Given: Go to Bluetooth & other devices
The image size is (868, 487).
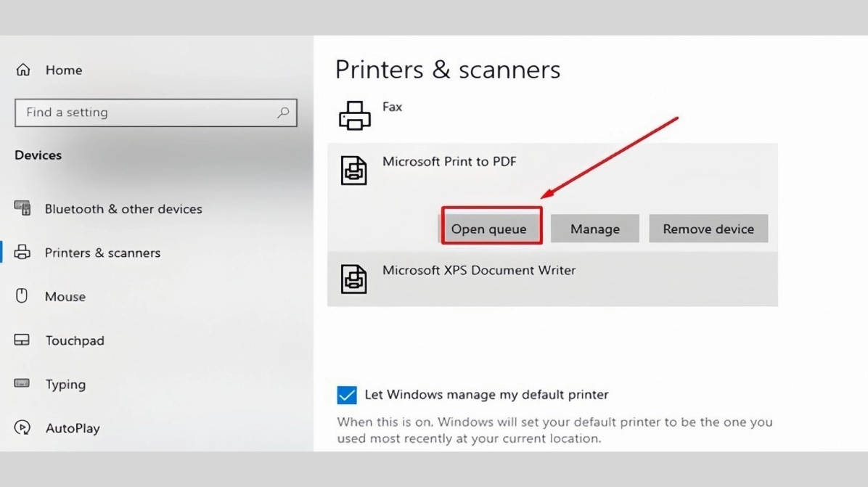Looking at the screenshot, I should click(x=123, y=208).
